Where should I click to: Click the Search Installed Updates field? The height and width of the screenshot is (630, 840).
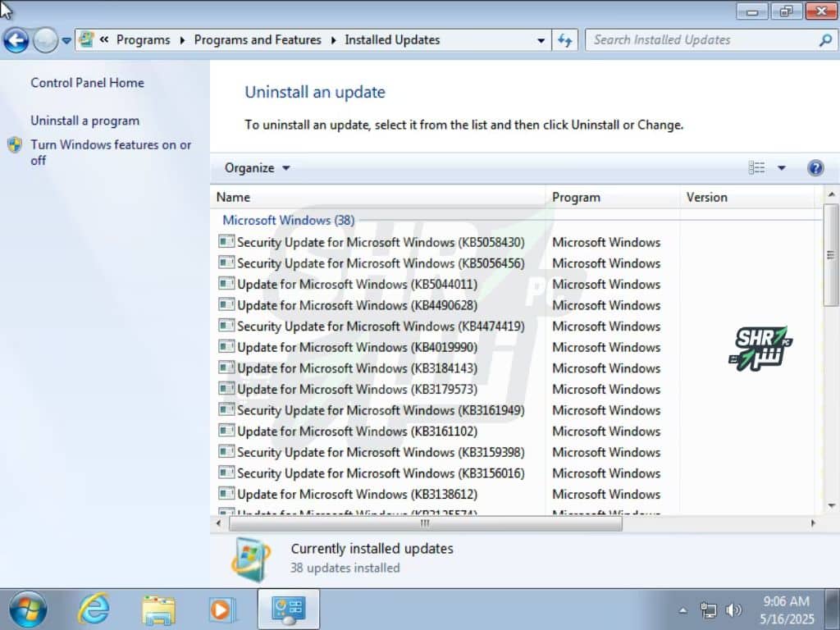tap(702, 40)
